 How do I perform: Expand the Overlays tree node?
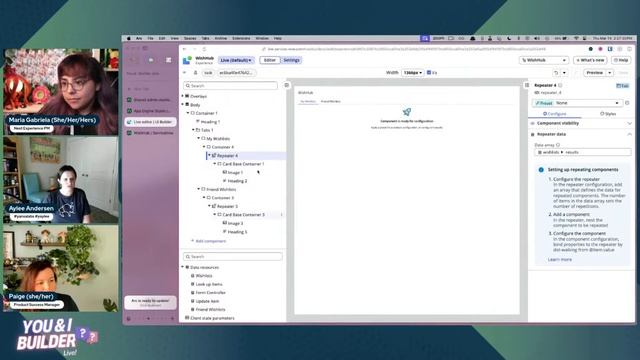click(x=183, y=96)
